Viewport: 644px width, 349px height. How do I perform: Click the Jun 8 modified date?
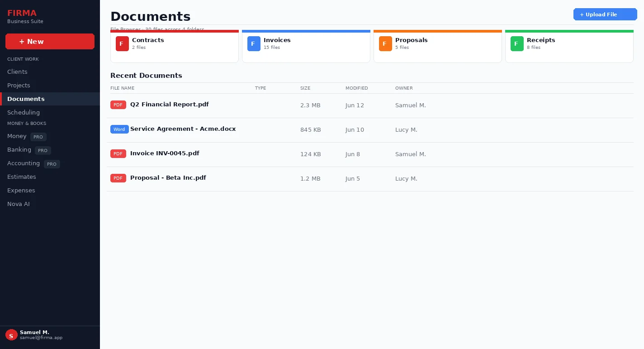353,154
